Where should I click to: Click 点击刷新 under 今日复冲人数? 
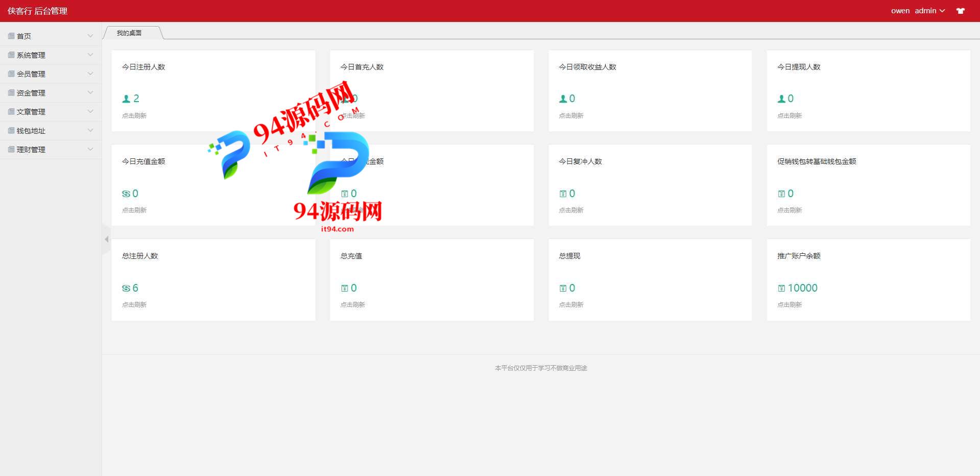(x=571, y=210)
